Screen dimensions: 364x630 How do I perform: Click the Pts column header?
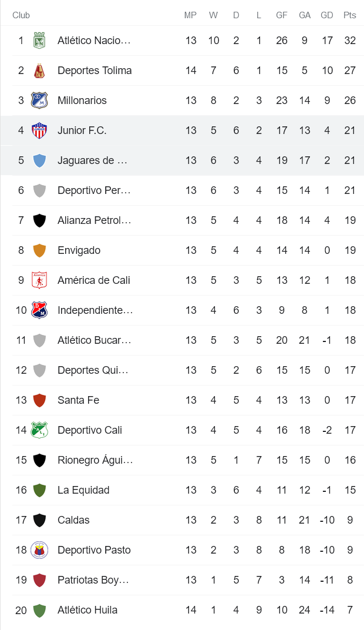tap(350, 15)
